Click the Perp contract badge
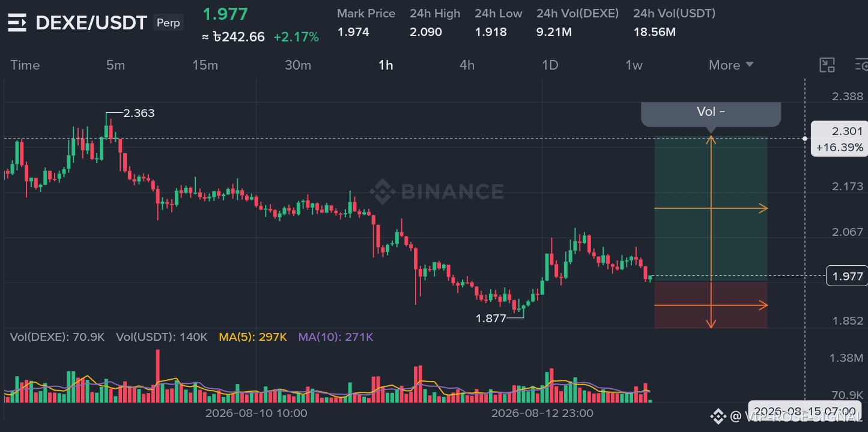868x432 pixels. pos(168,23)
